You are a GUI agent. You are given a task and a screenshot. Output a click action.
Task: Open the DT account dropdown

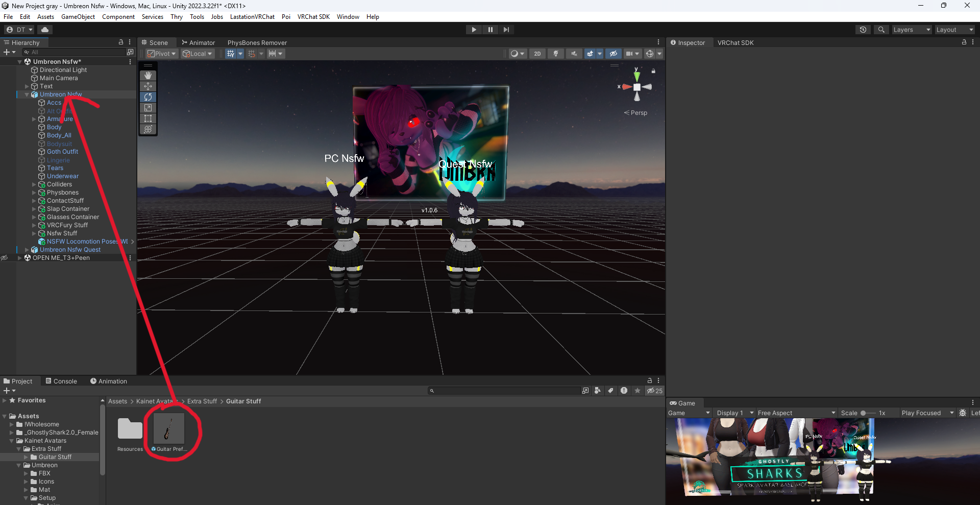coord(19,30)
